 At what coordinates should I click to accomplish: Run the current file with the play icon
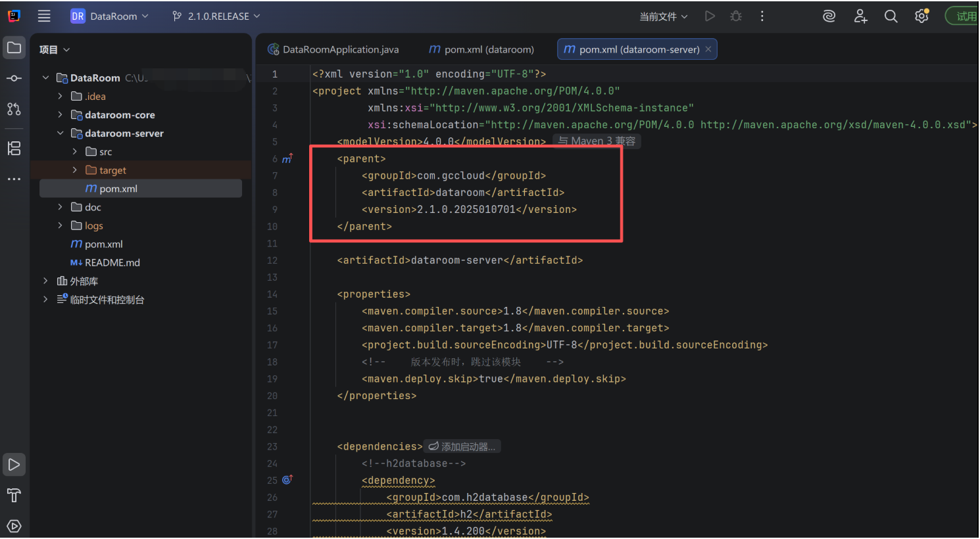click(x=710, y=16)
